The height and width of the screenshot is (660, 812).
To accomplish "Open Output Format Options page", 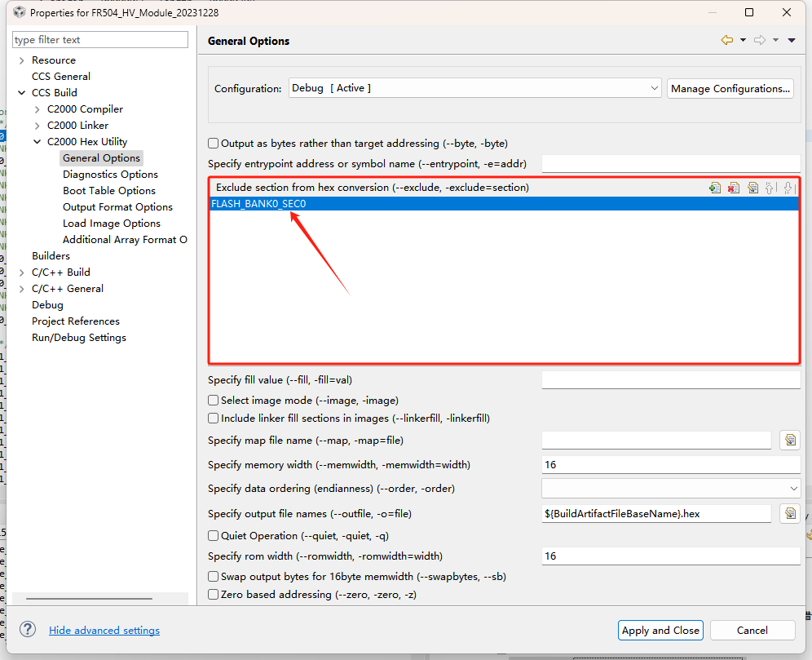I will click(117, 206).
